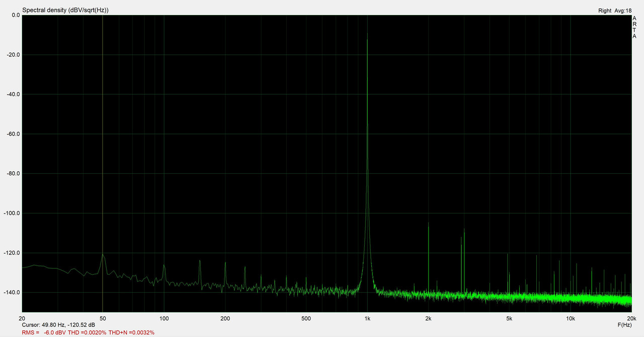644x337 pixels.
Task: Click the '500' frequency axis label
Action: pyautogui.click(x=306, y=319)
